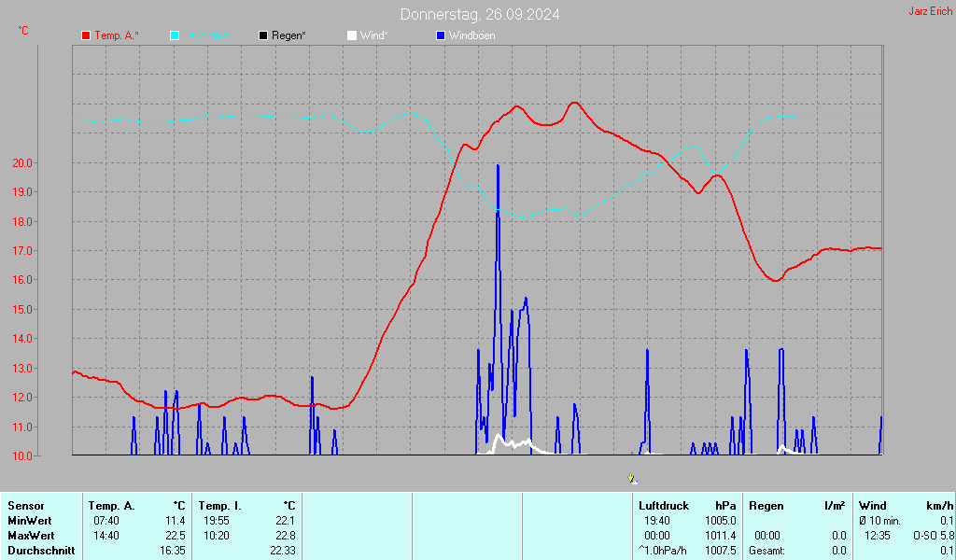956x560 pixels.
Task: Click the cyan humidity legend swatch
Action: click(x=175, y=35)
